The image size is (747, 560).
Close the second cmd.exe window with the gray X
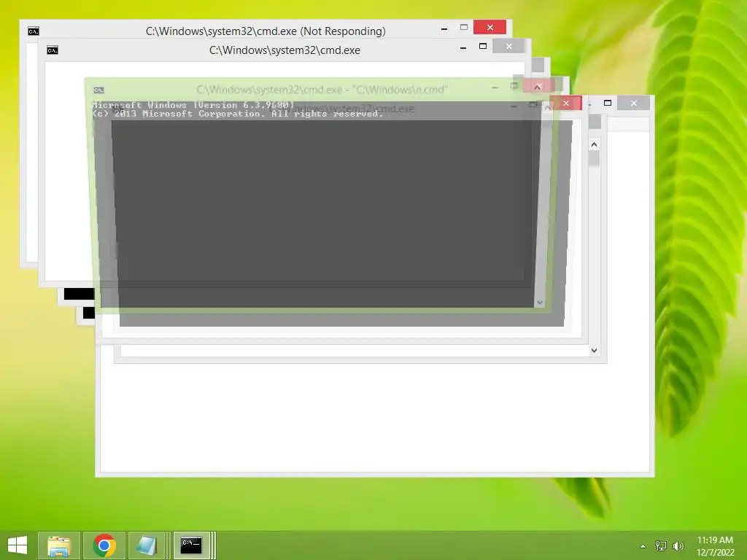tap(508, 46)
